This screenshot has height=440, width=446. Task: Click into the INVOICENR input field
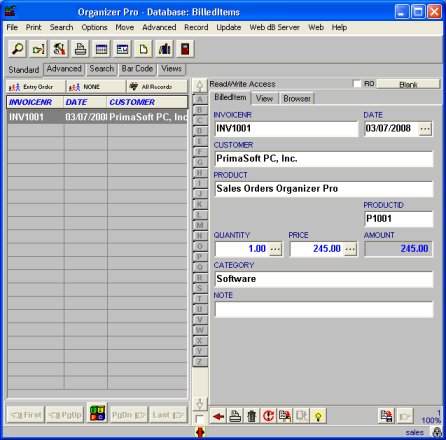pos(286,129)
